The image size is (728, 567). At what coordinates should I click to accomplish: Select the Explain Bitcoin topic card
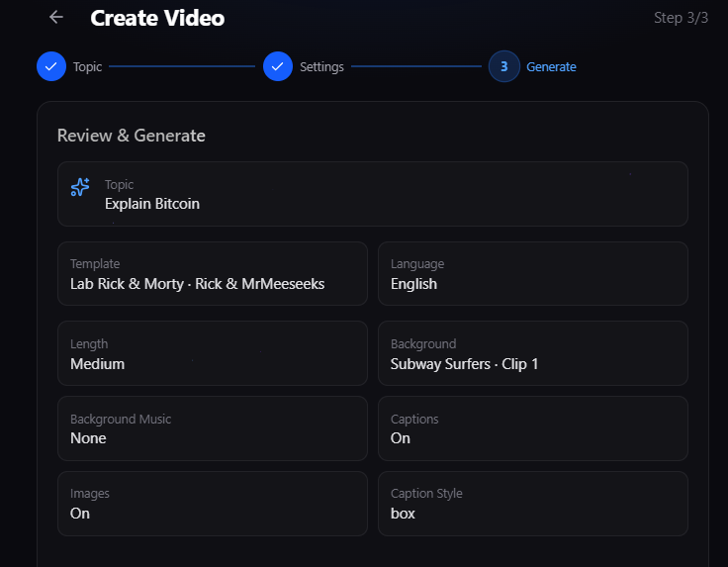(x=372, y=194)
